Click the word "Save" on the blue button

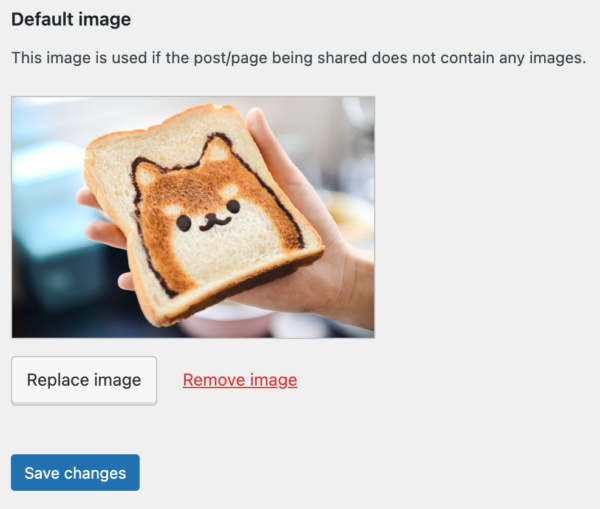click(x=43, y=473)
